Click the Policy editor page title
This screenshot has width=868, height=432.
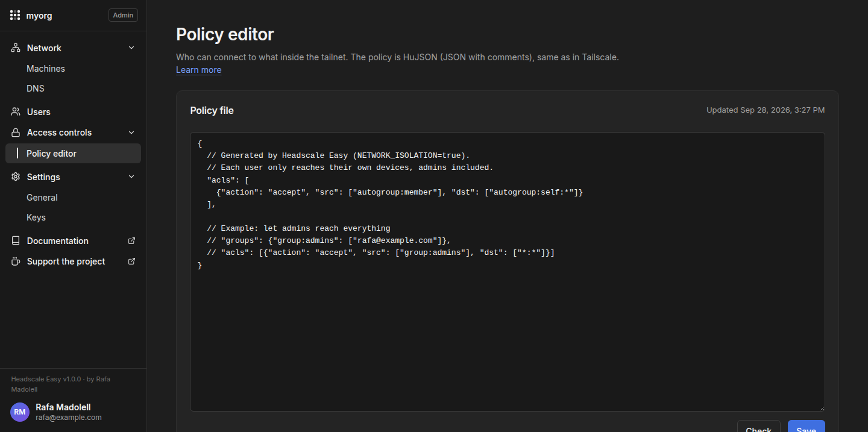(x=225, y=34)
